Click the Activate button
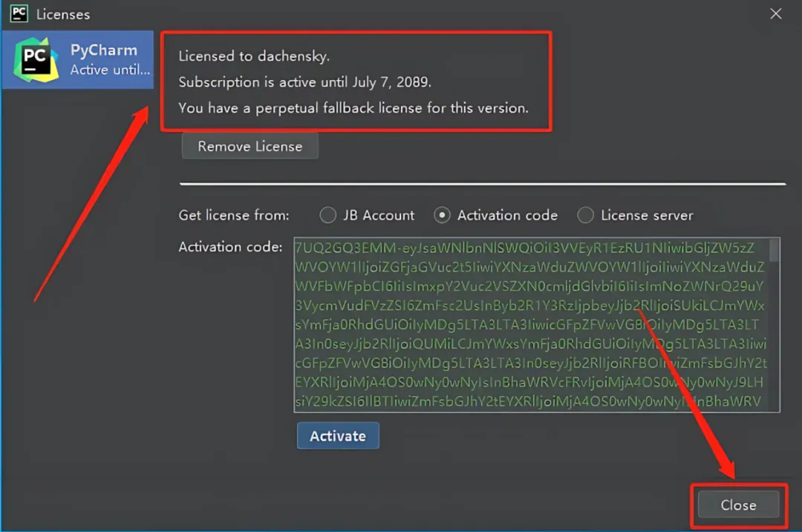This screenshot has width=802, height=532. (338, 436)
